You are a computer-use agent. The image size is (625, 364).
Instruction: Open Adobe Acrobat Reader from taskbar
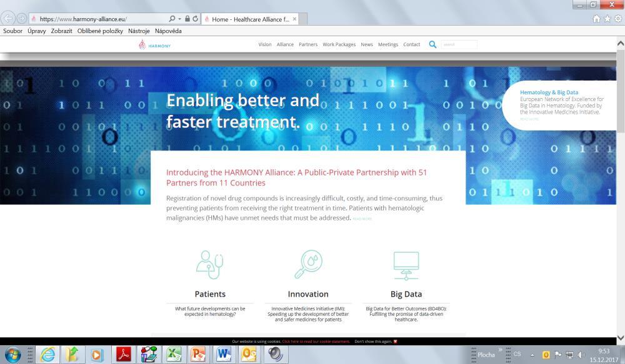pyautogui.click(x=124, y=355)
